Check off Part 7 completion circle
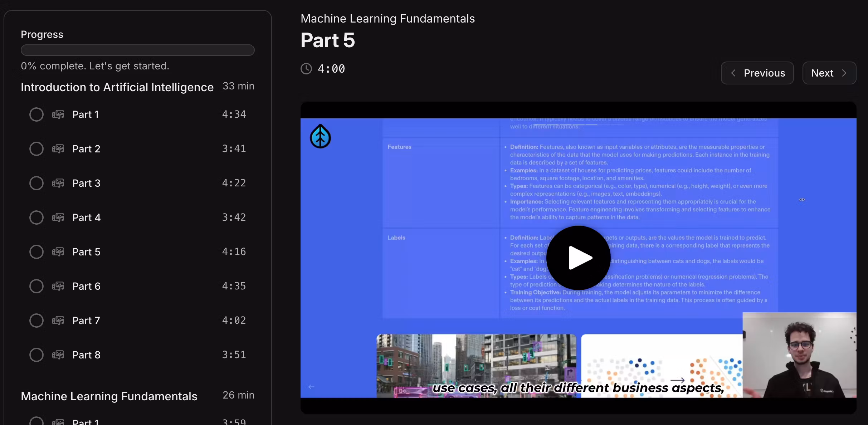The width and height of the screenshot is (868, 425). [36, 321]
